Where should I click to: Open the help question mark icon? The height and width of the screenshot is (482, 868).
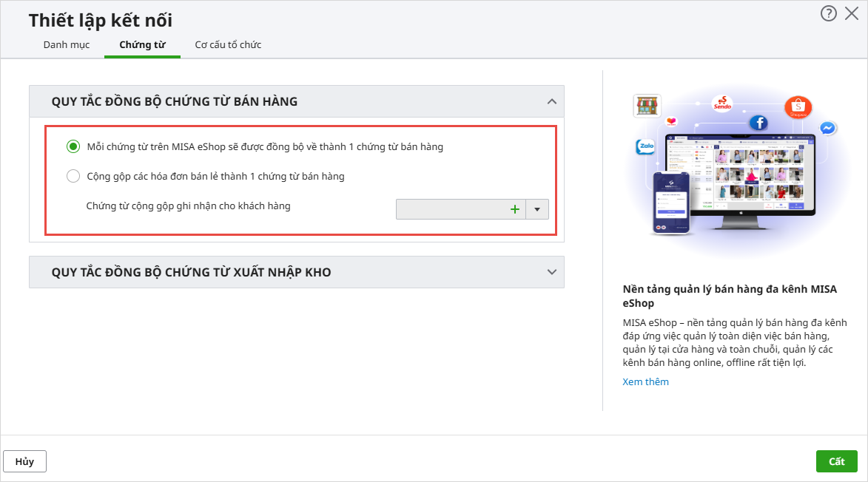click(x=828, y=13)
